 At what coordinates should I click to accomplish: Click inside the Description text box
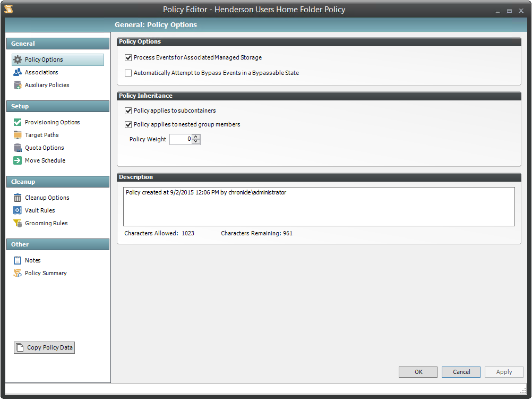319,207
